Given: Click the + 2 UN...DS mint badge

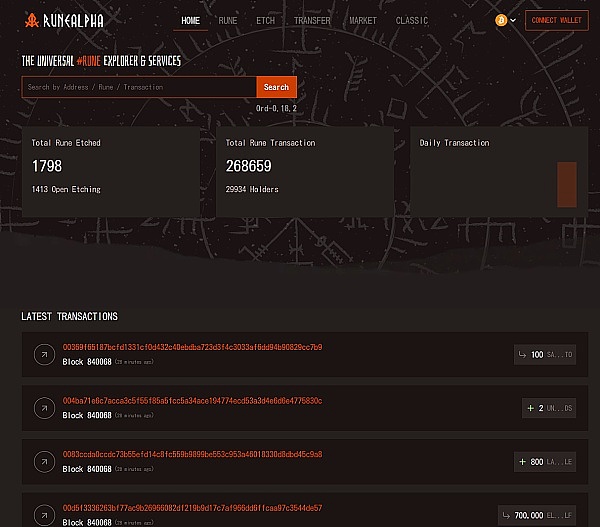Looking at the screenshot, I should pos(549,408).
